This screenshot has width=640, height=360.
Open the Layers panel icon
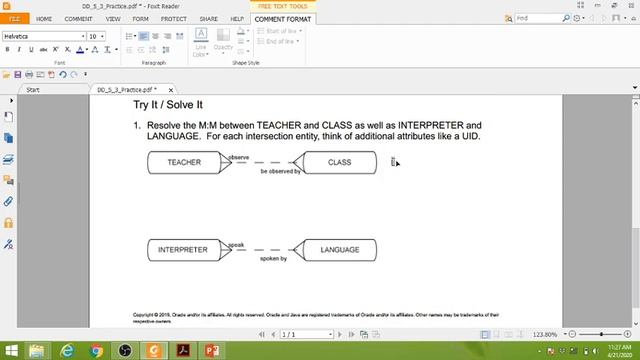click(x=8, y=159)
